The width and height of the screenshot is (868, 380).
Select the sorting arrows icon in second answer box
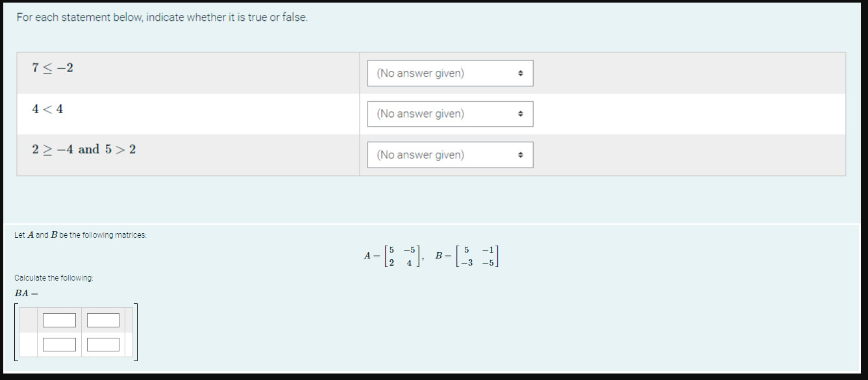(521, 114)
